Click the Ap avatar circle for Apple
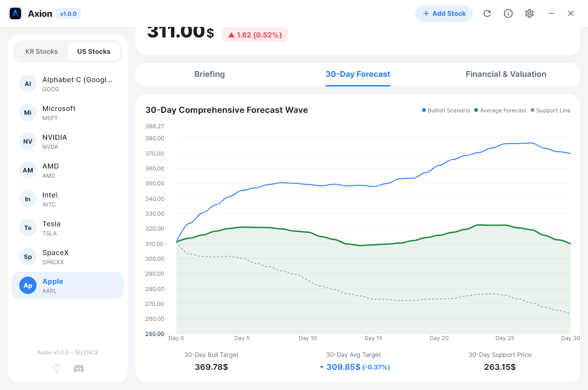The image size is (588, 390). [28, 286]
